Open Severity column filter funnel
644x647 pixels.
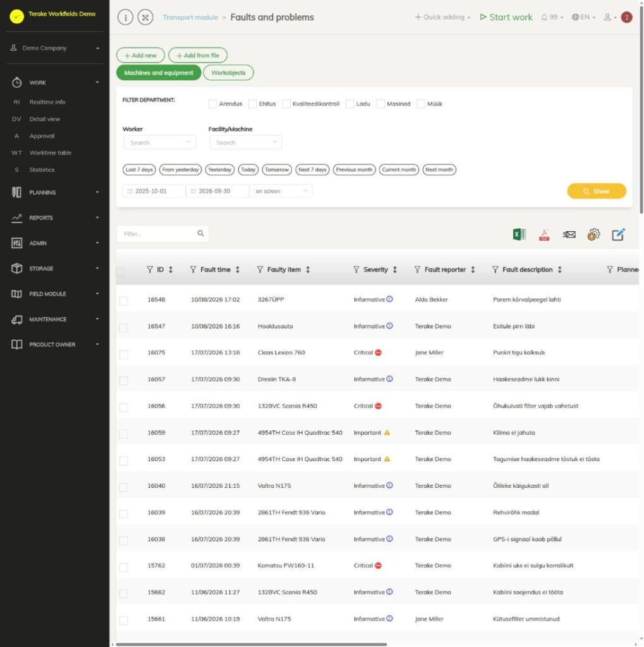tap(356, 269)
